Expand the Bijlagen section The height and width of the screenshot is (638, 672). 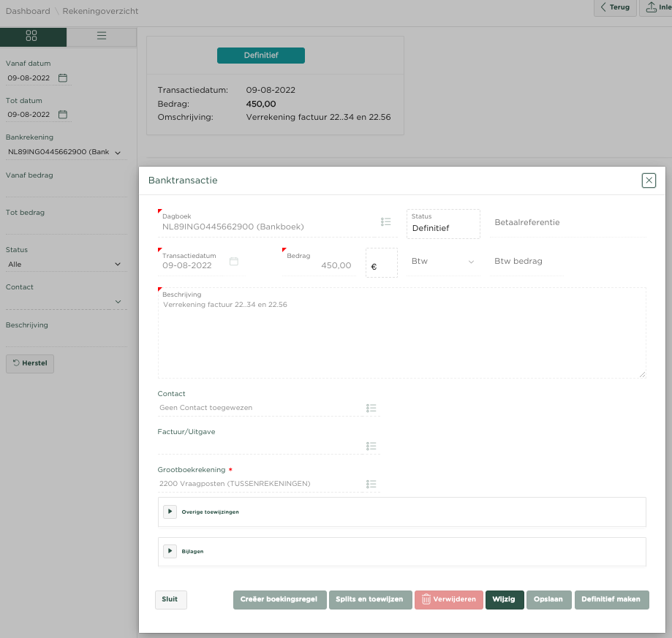tap(170, 551)
